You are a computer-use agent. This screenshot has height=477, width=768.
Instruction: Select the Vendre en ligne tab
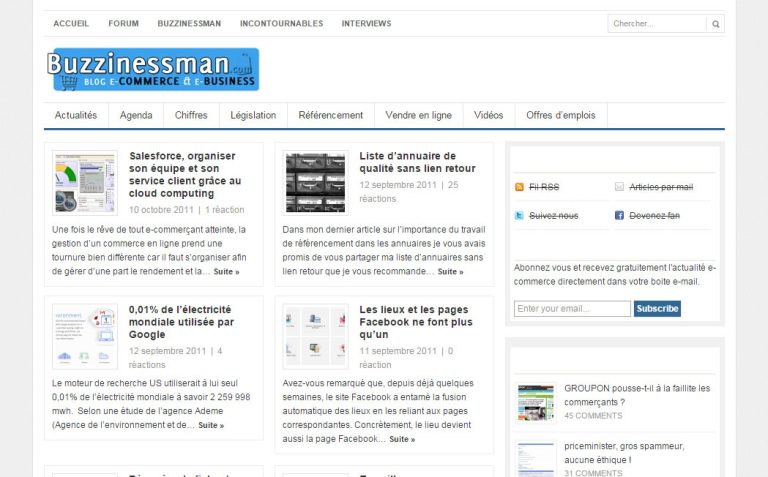418,116
